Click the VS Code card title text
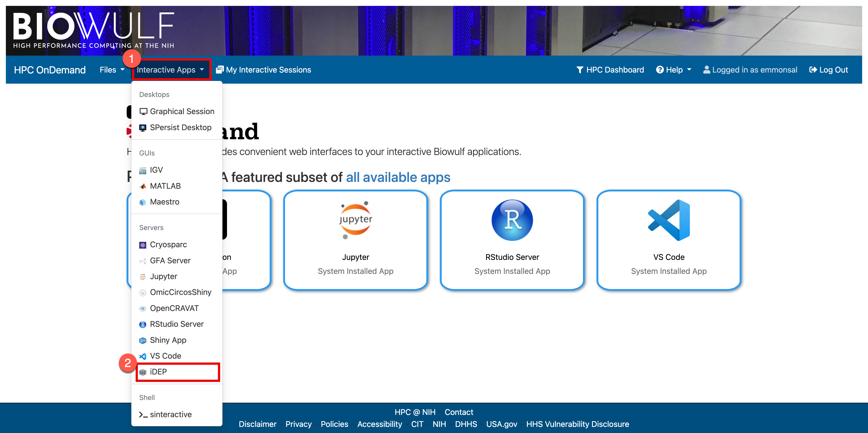 (669, 257)
